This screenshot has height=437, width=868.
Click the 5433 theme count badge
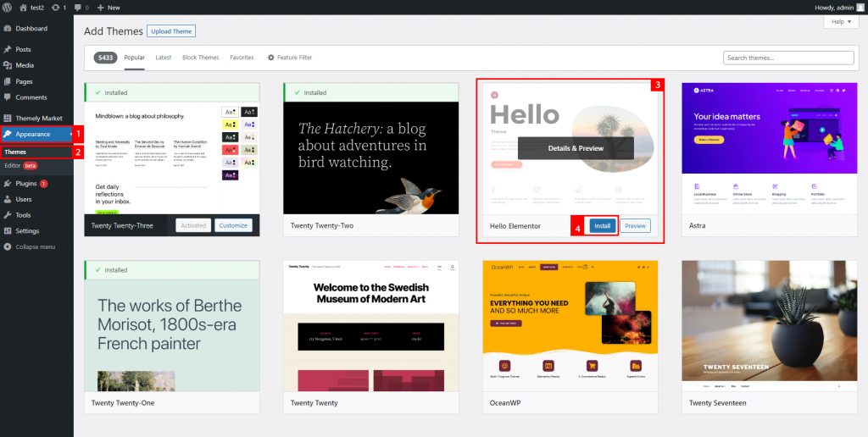(105, 58)
